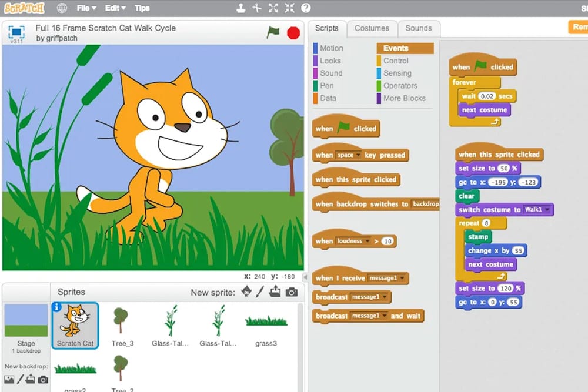588x392 pixels.
Task: Switch to the Costumes tab
Action: click(372, 28)
